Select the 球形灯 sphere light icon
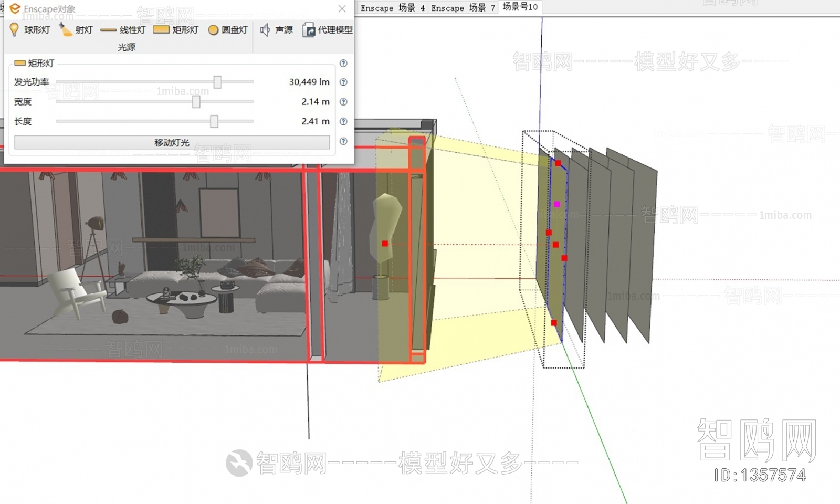 [15, 30]
